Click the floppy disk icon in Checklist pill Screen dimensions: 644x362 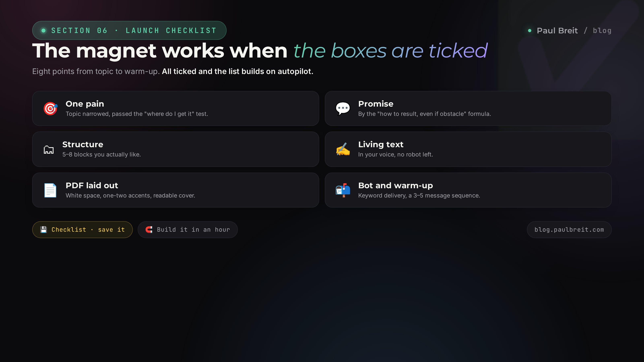click(x=43, y=230)
